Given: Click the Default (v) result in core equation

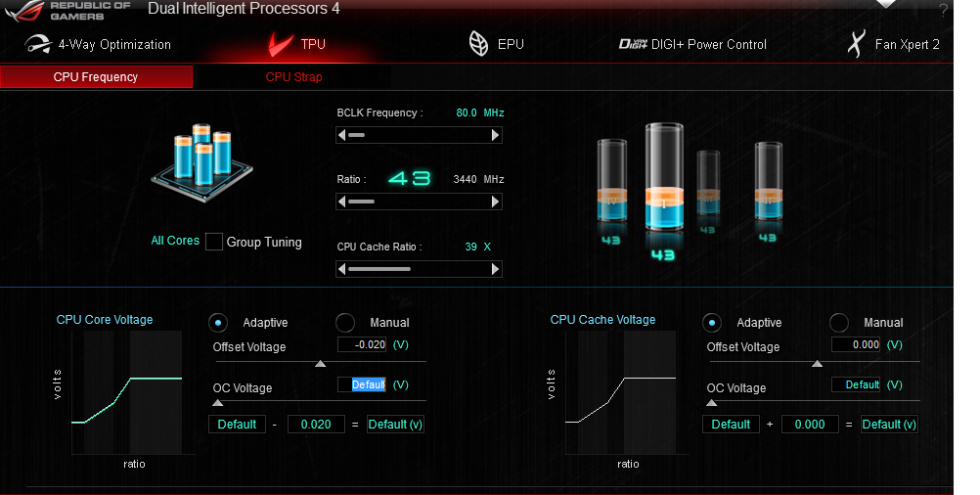Looking at the screenshot, I should 395,425.
